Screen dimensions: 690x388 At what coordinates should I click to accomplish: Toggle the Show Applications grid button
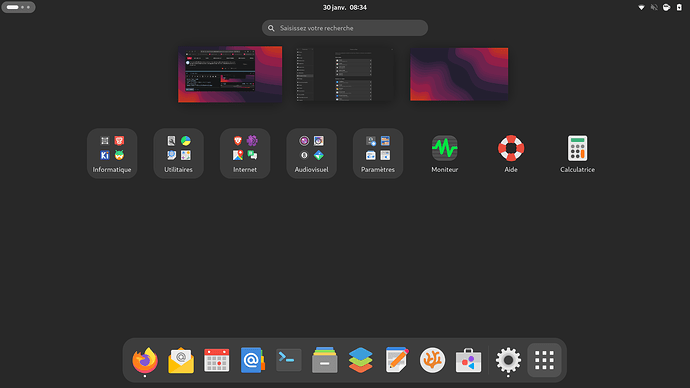544,360
